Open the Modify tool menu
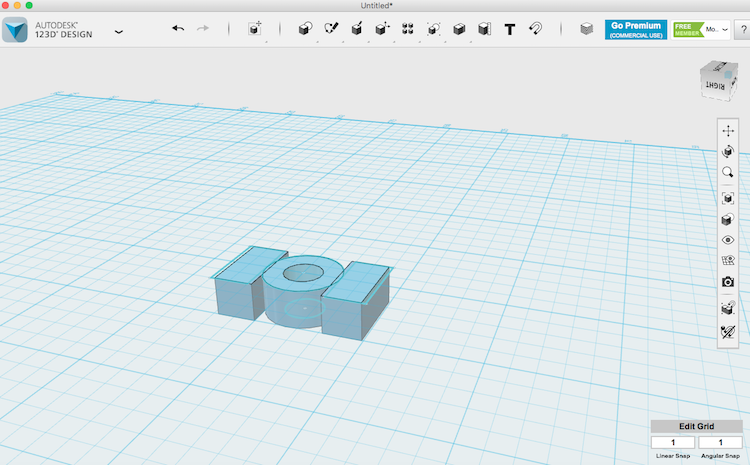 (x=382, y=29)
